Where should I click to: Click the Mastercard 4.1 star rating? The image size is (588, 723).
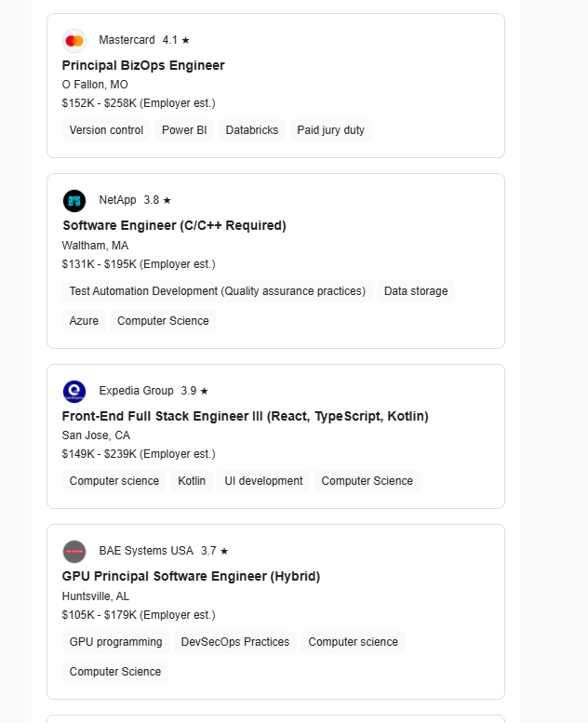(x=176, y=40)
